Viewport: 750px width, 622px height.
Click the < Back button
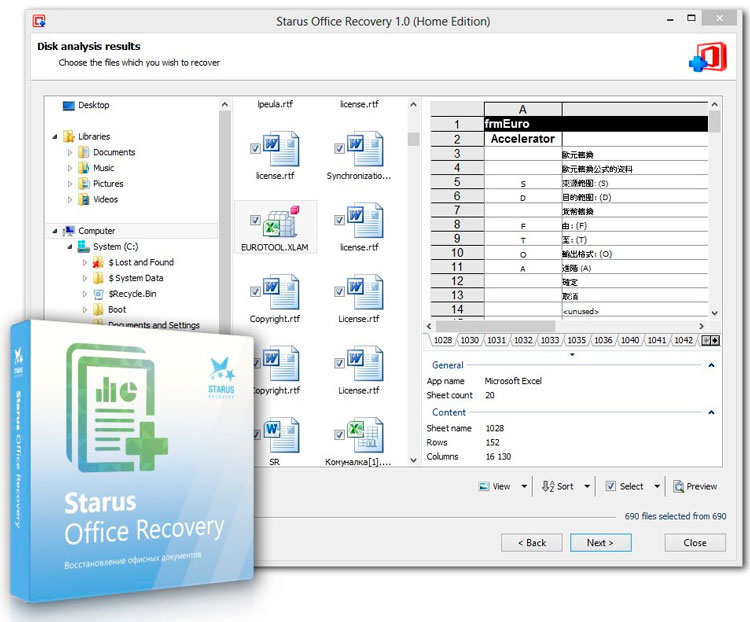(532, 543)
